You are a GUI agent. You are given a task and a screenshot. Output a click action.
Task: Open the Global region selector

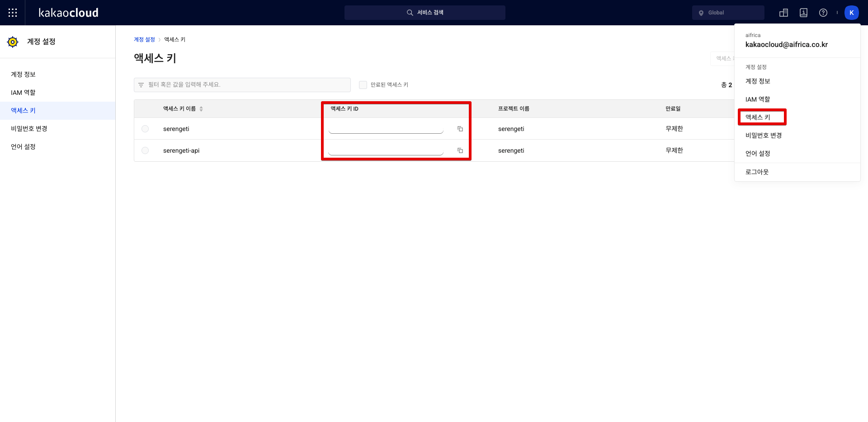click(728, 13)
